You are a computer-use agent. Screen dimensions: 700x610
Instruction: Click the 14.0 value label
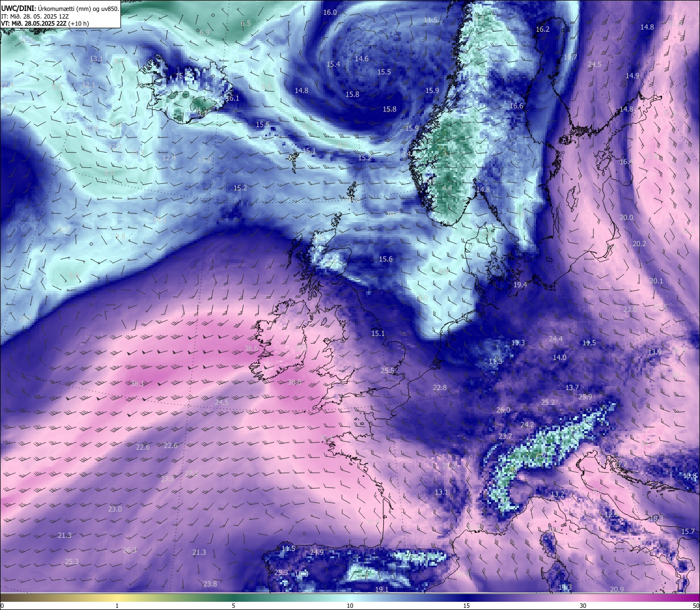pos(559,357)
